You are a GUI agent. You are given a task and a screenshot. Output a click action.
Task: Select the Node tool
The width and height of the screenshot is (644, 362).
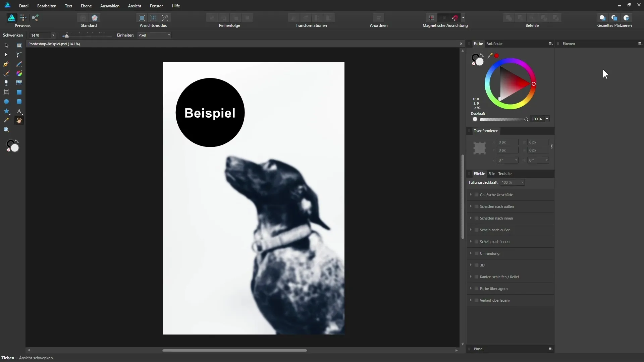[6, 55]
